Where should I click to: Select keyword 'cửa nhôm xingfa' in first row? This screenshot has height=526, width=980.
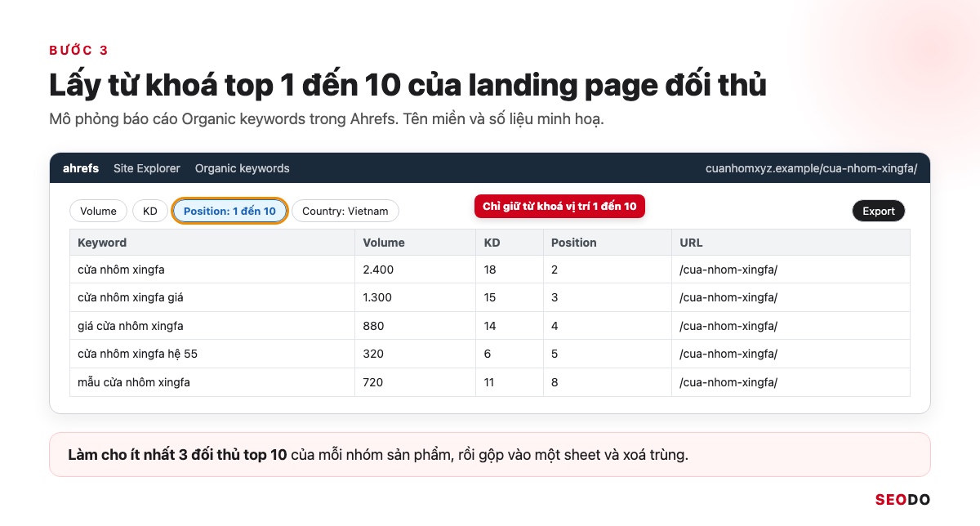point(122,270)
